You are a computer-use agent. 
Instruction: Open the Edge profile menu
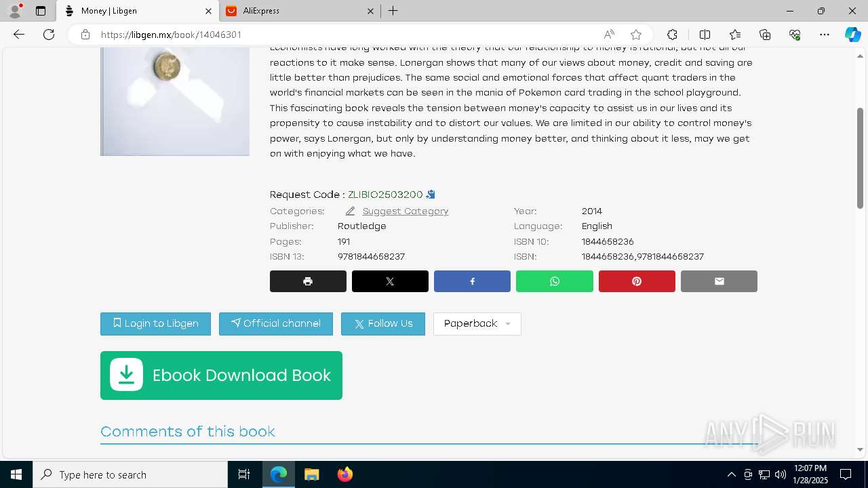coord(15,11)
